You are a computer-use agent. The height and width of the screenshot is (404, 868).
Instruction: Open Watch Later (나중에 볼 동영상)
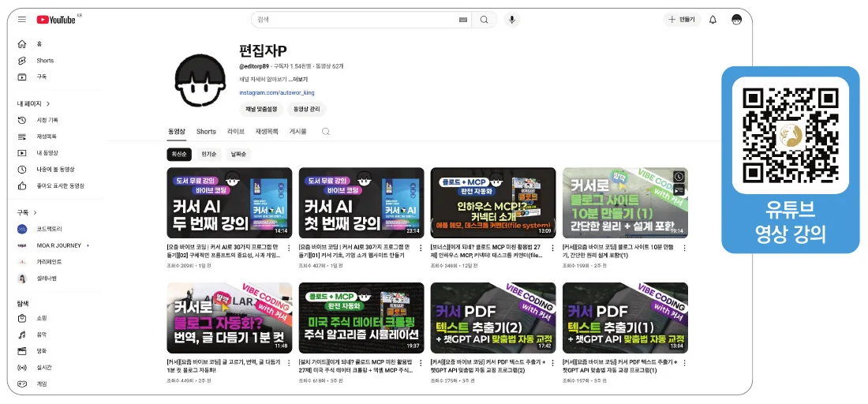coord(55,170)
